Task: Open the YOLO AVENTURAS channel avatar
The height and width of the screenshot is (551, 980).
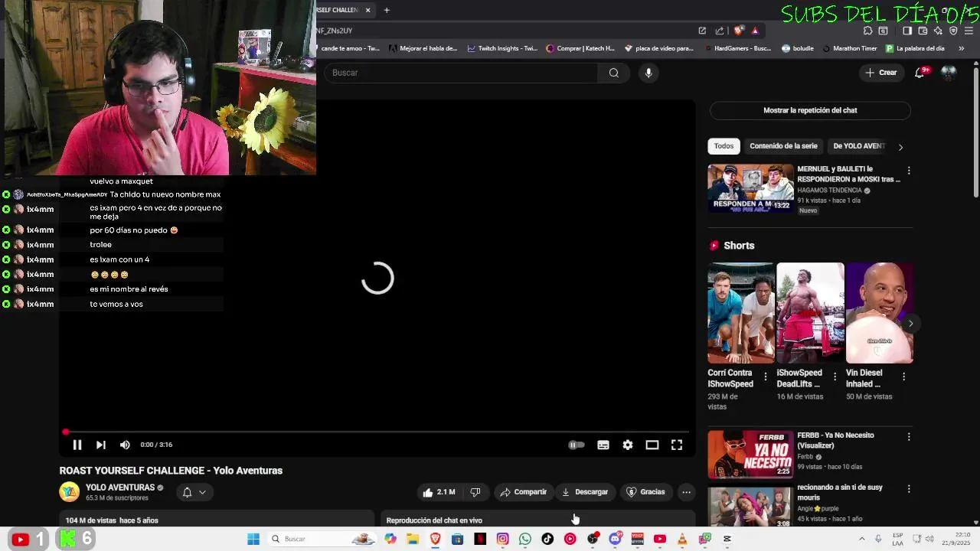Action: 70,492
